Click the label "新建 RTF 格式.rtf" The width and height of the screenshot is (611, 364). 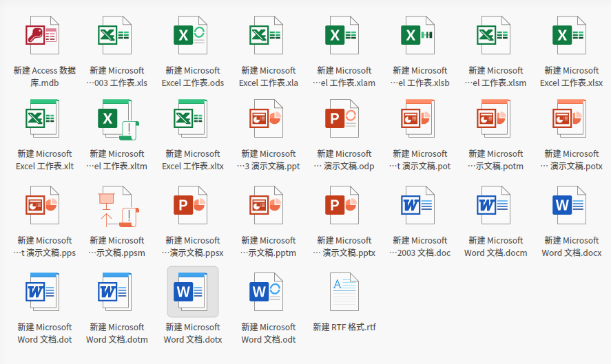pos(344,328)
